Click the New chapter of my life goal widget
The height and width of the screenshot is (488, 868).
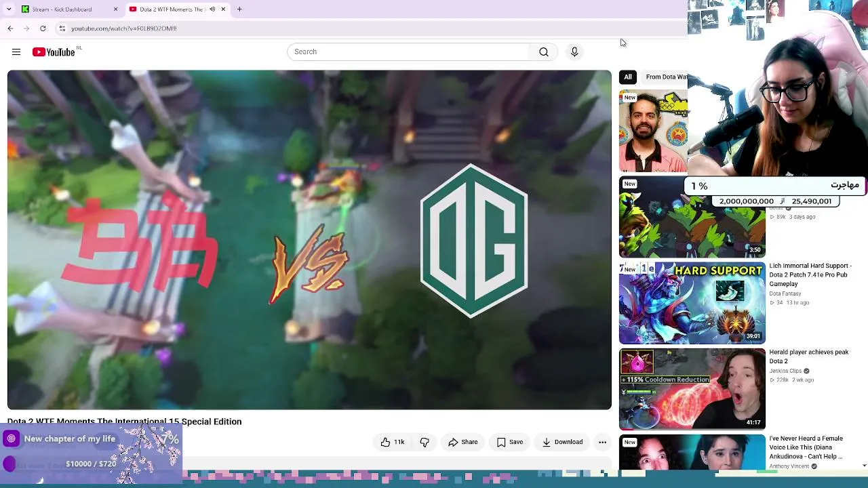(92, 453)
